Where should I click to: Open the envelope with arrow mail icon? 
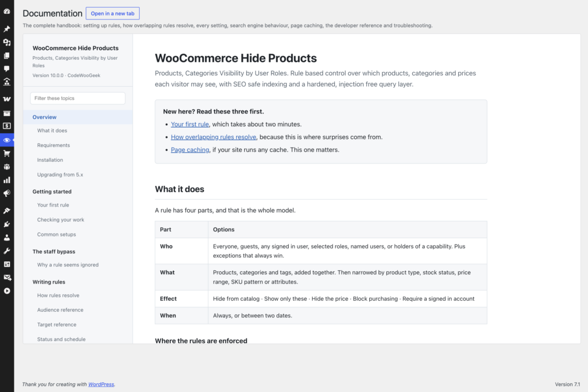click(7, 278)
